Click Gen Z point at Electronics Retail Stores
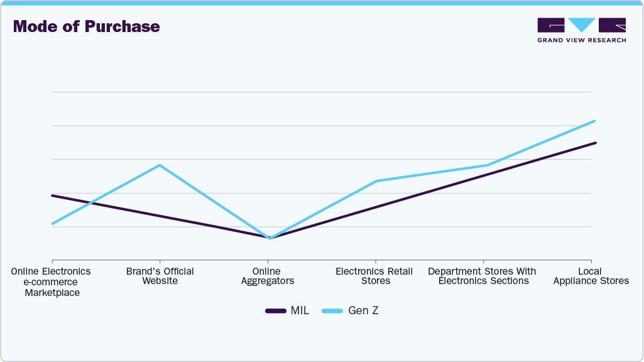This screenshot has height=362, width=644. click(x=376, y=181)
